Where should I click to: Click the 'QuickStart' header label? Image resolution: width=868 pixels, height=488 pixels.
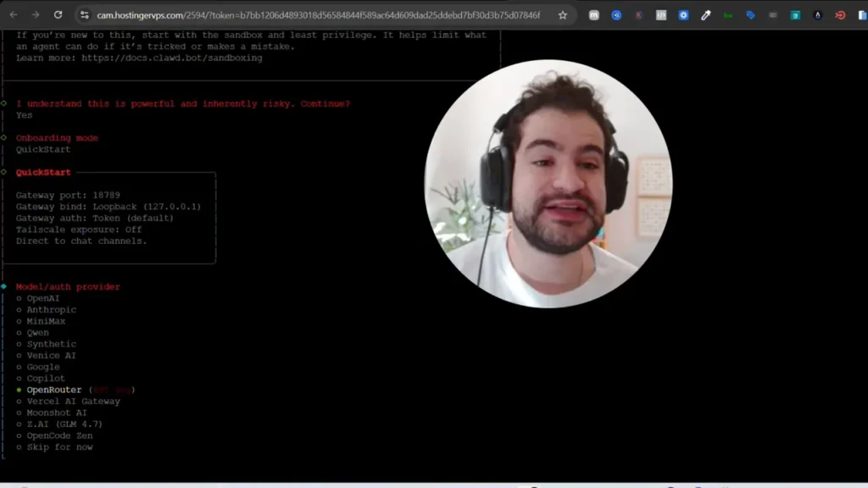(x=43, y=172)
